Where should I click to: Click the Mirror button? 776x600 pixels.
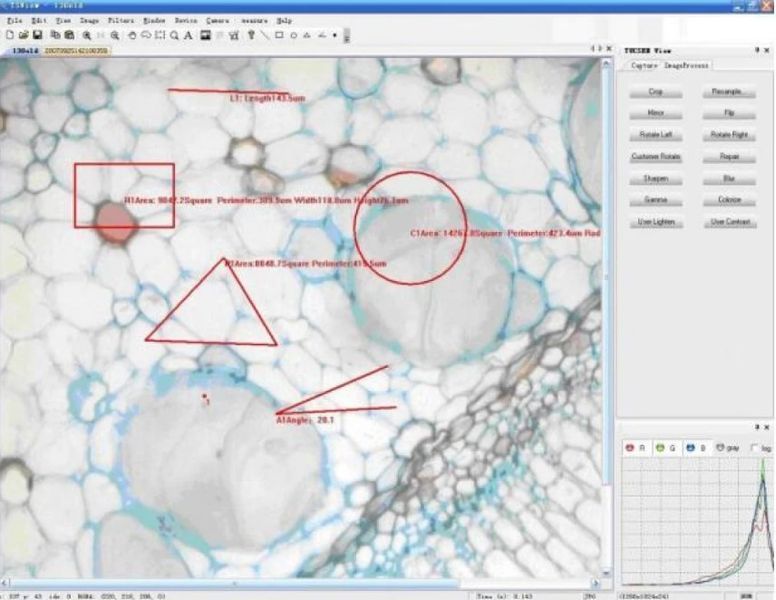(x=656, y=113)
